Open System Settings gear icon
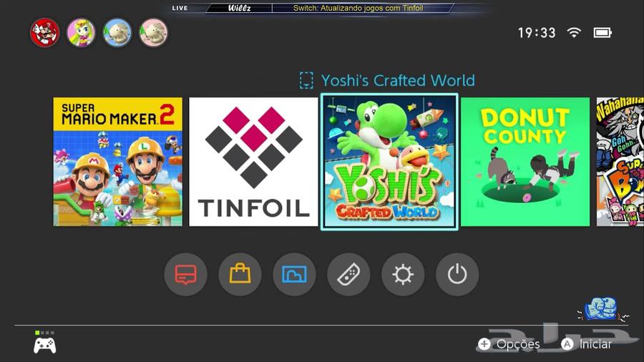 pyautogui.click(x=403, y=274)
